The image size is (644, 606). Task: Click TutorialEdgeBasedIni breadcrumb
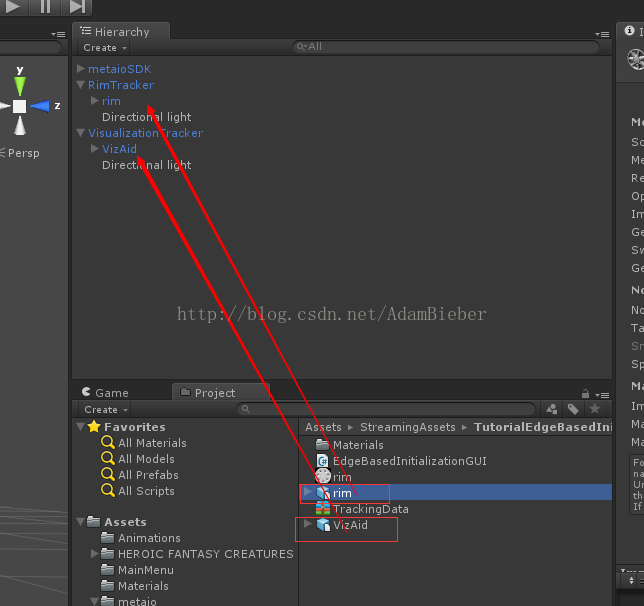[543, 427]
